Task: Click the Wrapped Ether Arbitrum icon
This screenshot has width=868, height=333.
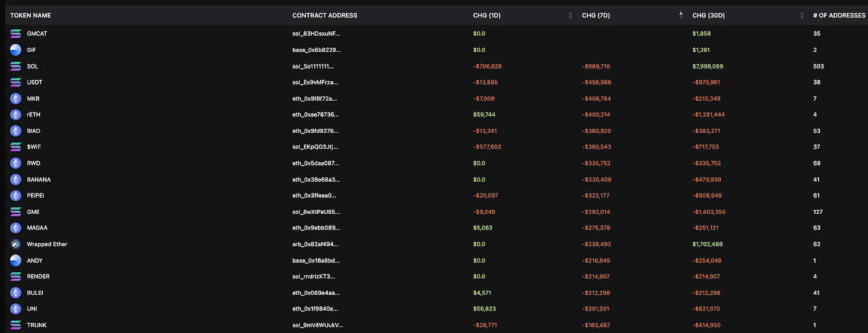Action: 15,244
